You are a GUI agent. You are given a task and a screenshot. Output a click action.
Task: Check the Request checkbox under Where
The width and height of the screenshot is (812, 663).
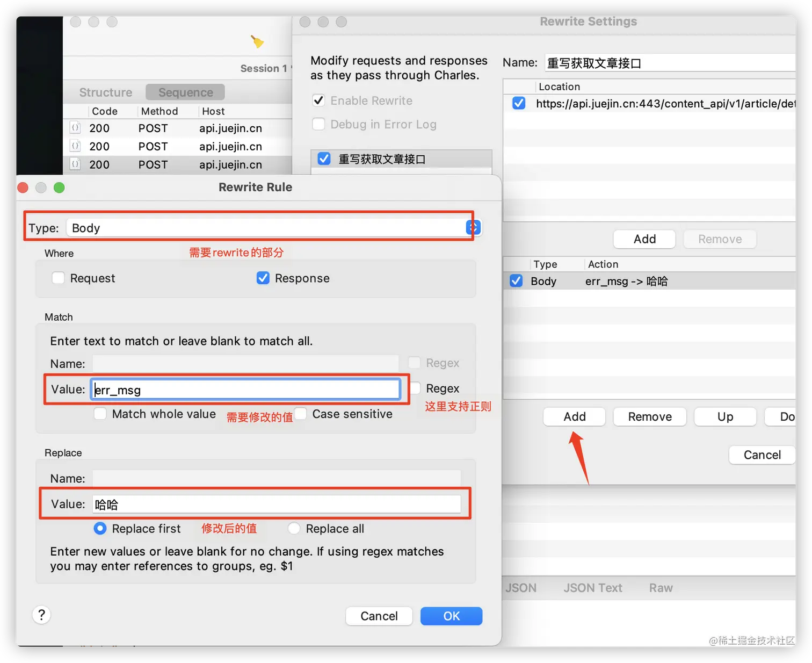coord(58,278)
